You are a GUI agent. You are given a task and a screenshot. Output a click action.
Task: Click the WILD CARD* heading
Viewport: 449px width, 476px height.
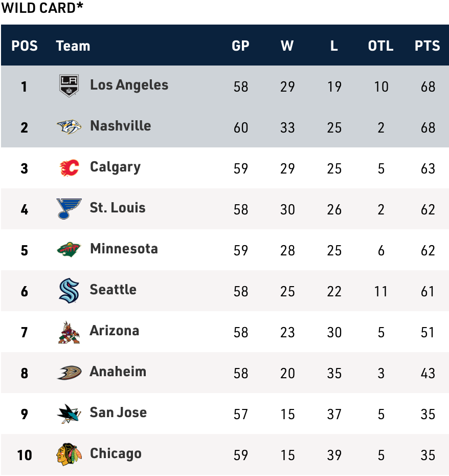click(x=42, y=8)
